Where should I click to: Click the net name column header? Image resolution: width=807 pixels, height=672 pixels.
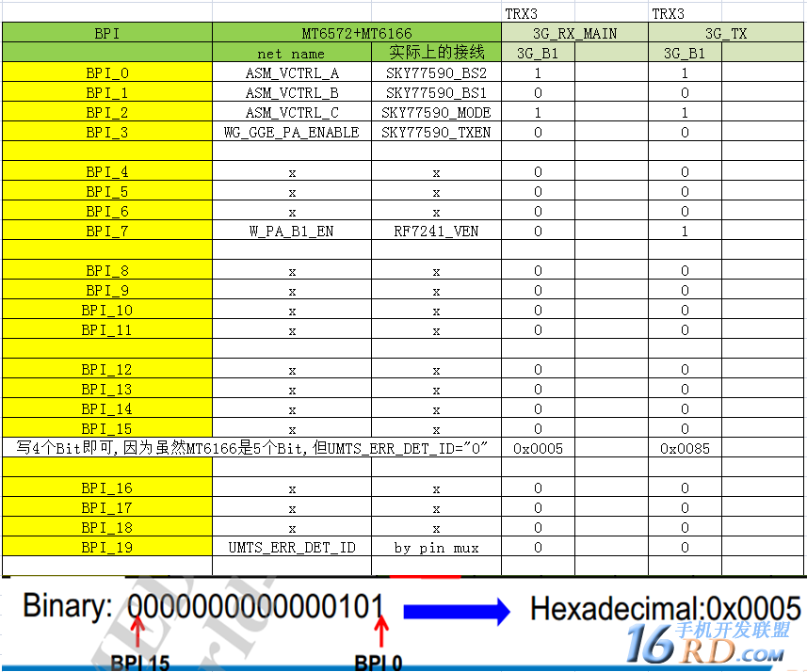click(x=291, y=53)
